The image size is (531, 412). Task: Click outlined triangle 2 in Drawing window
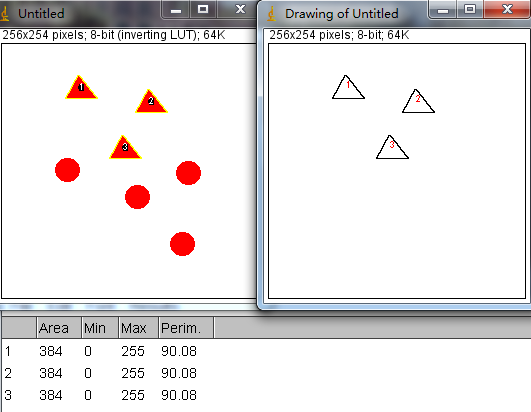418,103
